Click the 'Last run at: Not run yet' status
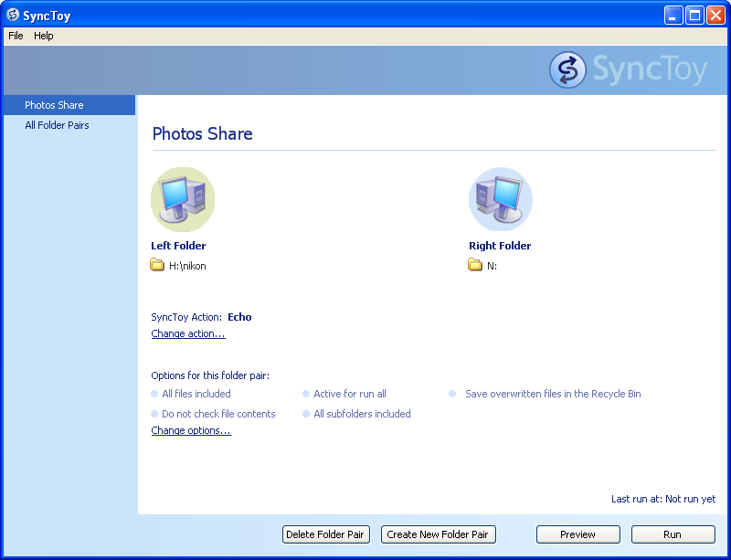 pyautogui.click(x=663, y=499)
